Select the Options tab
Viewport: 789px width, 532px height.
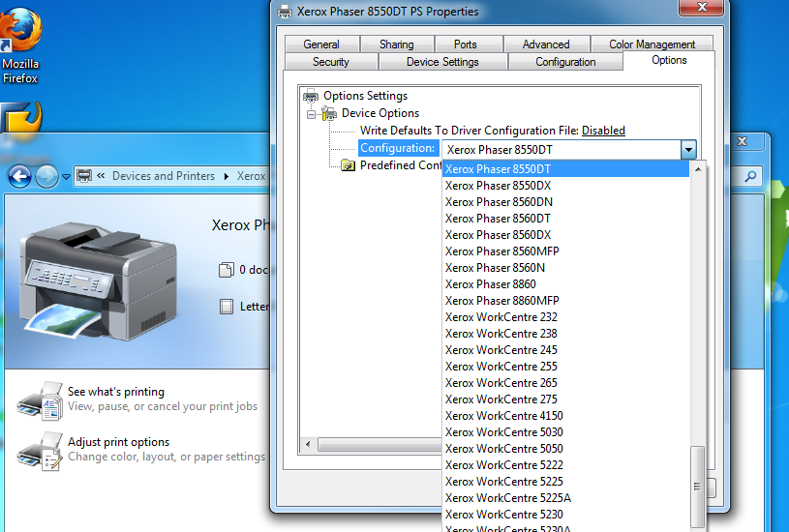669,60
